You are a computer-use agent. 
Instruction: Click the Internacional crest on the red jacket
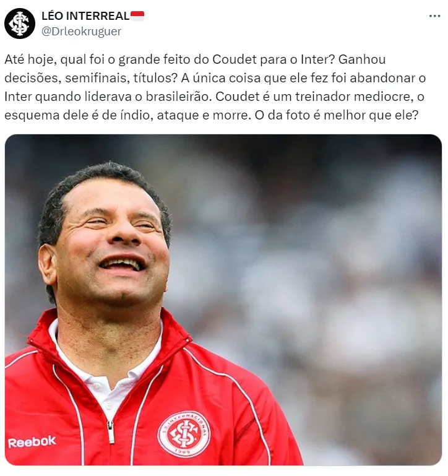(x=184, y=433)
